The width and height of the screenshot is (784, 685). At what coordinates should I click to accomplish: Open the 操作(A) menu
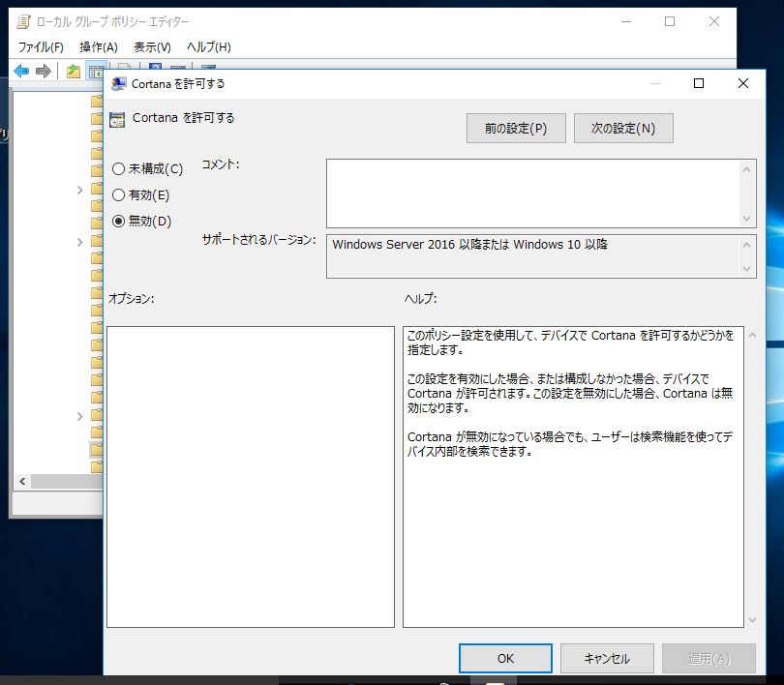tap(99, 47)
